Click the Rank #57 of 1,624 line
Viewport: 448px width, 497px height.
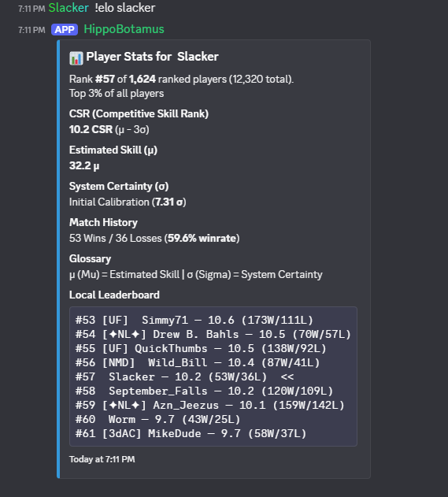tap(181, 79)
